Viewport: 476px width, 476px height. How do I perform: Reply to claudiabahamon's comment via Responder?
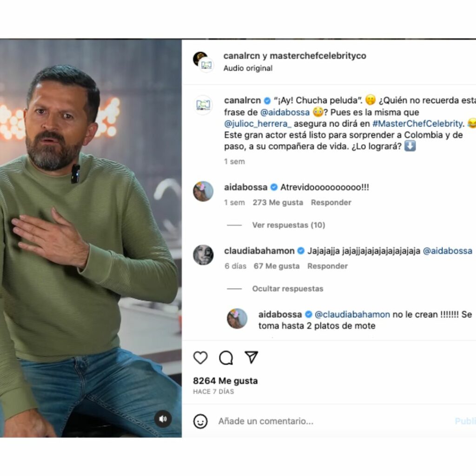(328, 266)
